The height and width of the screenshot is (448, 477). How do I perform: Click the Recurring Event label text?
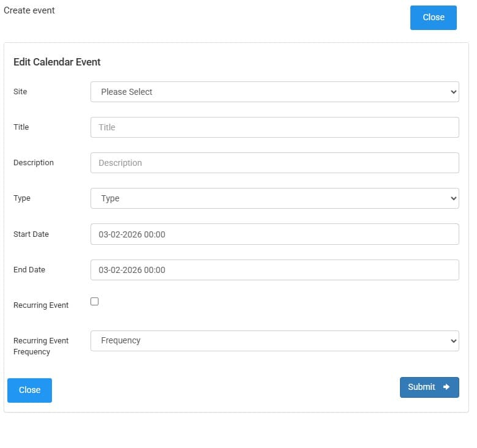(41, 305)
